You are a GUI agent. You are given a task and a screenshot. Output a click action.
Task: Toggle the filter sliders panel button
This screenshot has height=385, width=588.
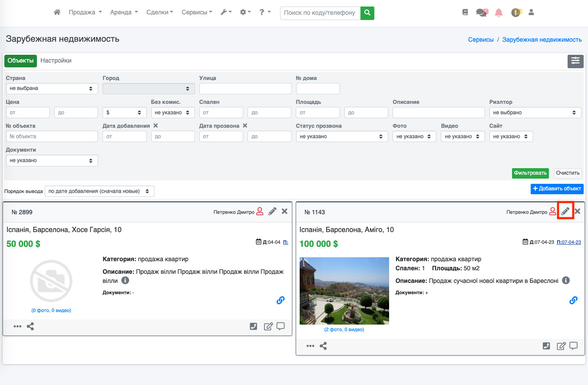[575, 61]
